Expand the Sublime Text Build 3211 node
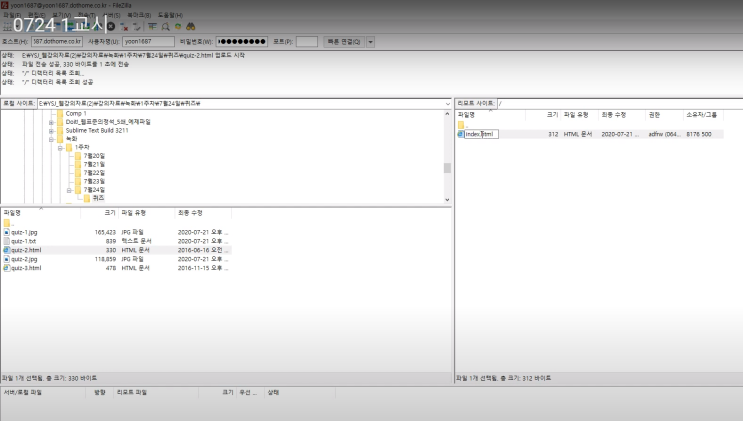743x421 pixels. 51,131
